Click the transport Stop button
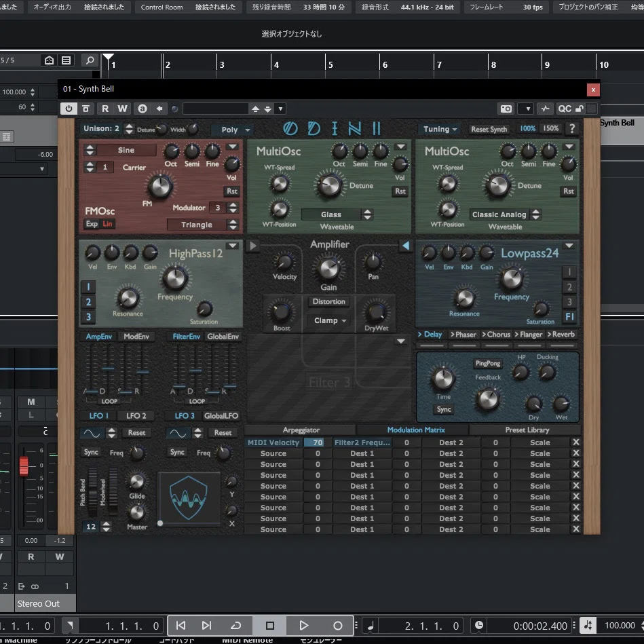 pos(270,625)
